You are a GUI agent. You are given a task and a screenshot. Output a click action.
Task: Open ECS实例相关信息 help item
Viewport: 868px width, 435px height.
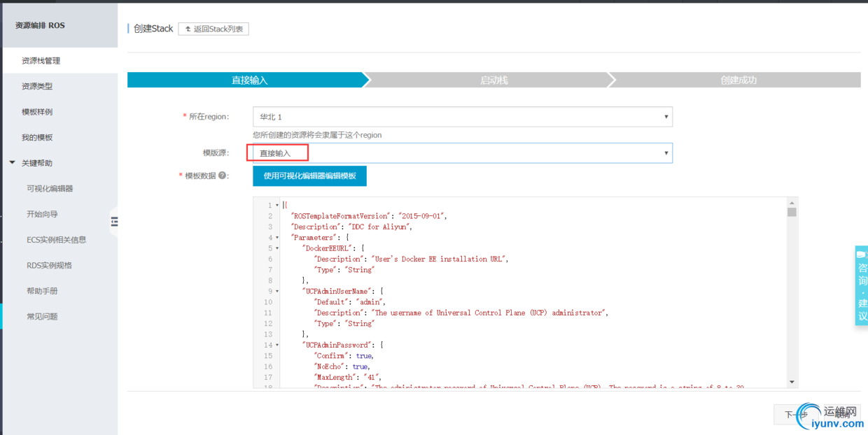click(57, 240)
